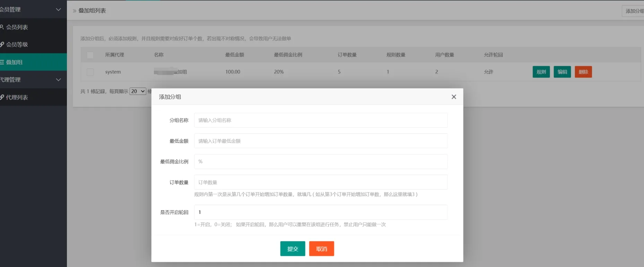
Task: Click the green 规则 button in system row
Action: [541, 72]
